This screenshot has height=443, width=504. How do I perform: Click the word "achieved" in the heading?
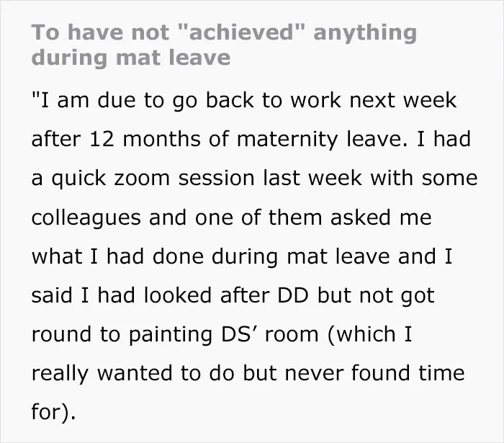pos(241,32)
